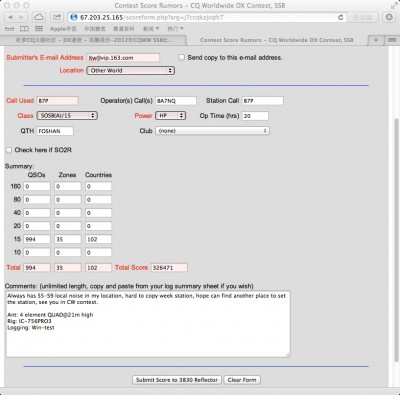Open the Location dropdown showing Other World

(130, 70)
